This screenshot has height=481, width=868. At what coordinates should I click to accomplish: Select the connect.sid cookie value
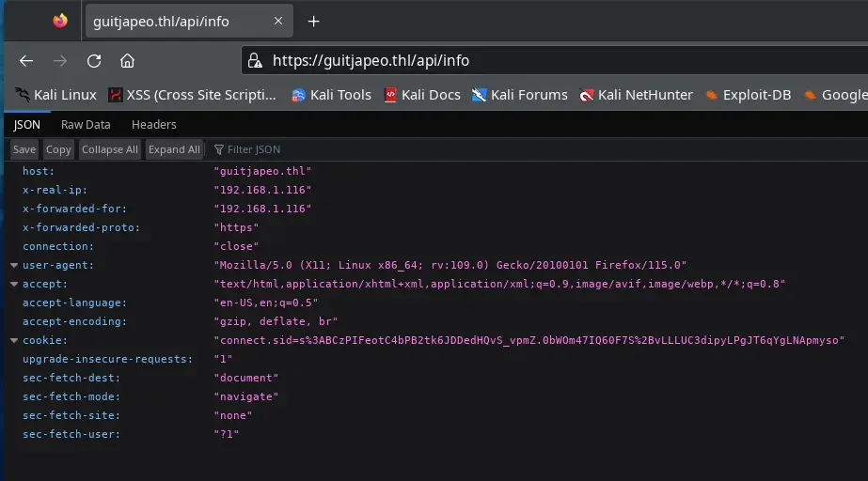(529, 341)
